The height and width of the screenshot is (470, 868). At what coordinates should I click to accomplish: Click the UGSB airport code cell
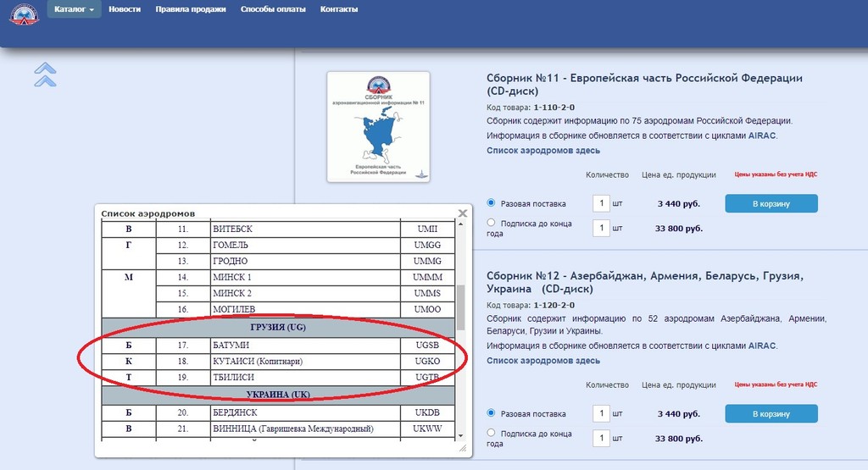pos(427,345)
